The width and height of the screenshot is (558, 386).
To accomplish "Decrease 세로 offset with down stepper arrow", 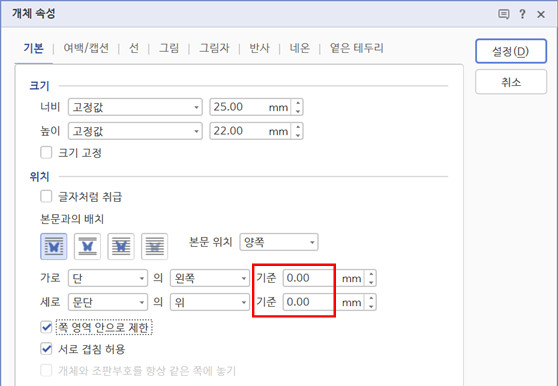I will coord(371,306).
